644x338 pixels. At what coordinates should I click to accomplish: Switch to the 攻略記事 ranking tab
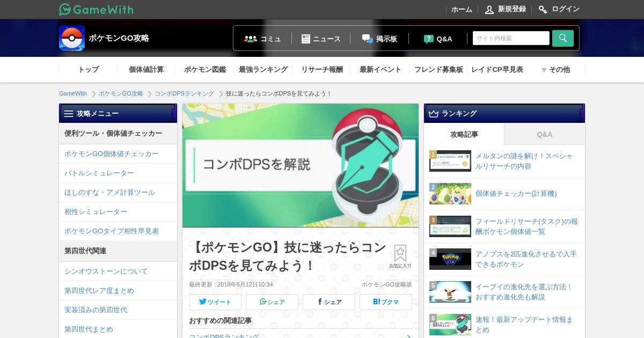(464, 134)
